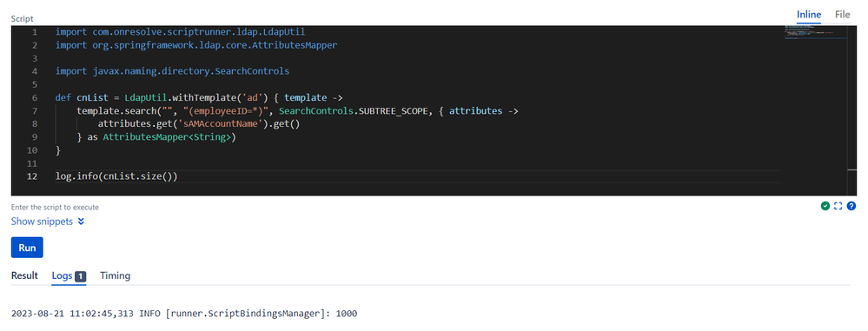Click the template.search code line

297,110
